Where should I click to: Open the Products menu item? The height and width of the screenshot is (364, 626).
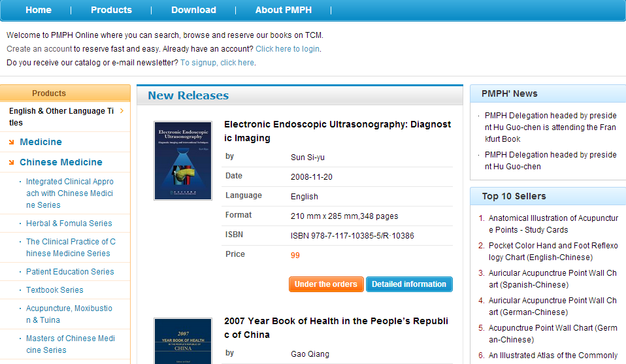111,10
